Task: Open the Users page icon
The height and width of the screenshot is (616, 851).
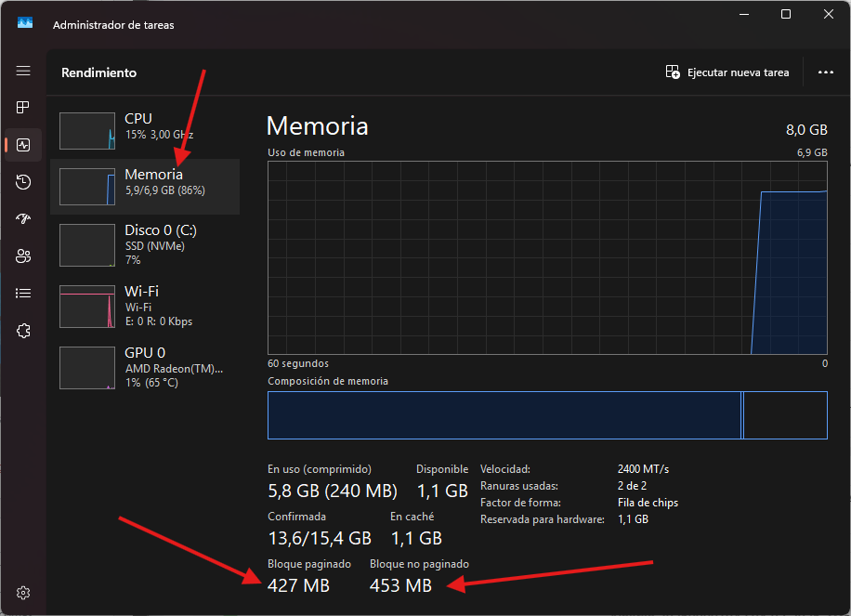Action: pos(23,256)
